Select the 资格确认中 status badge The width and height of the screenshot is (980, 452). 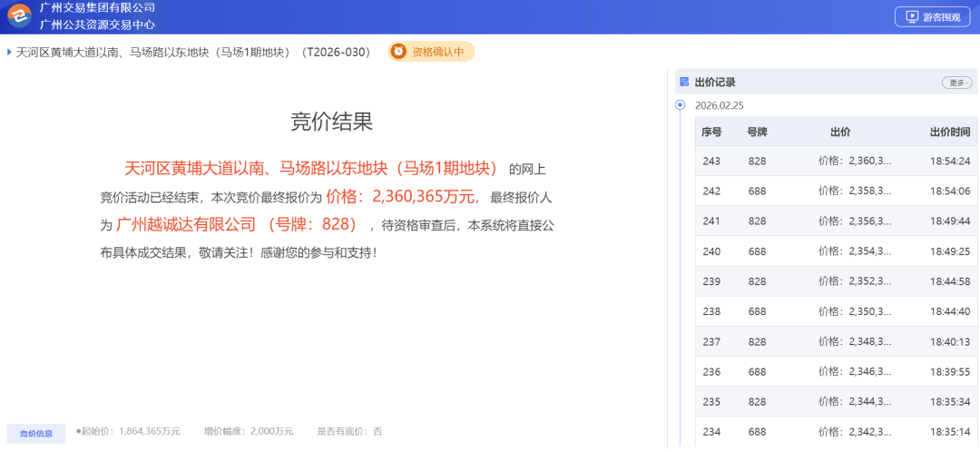(431, 52)
